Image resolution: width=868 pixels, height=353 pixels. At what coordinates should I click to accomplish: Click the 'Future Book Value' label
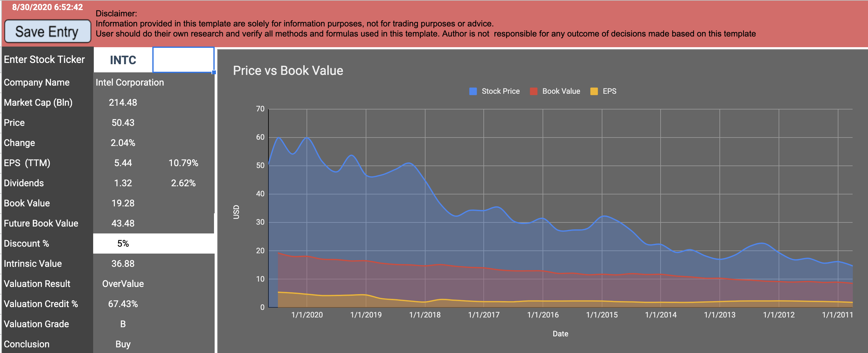click(41, 223)
